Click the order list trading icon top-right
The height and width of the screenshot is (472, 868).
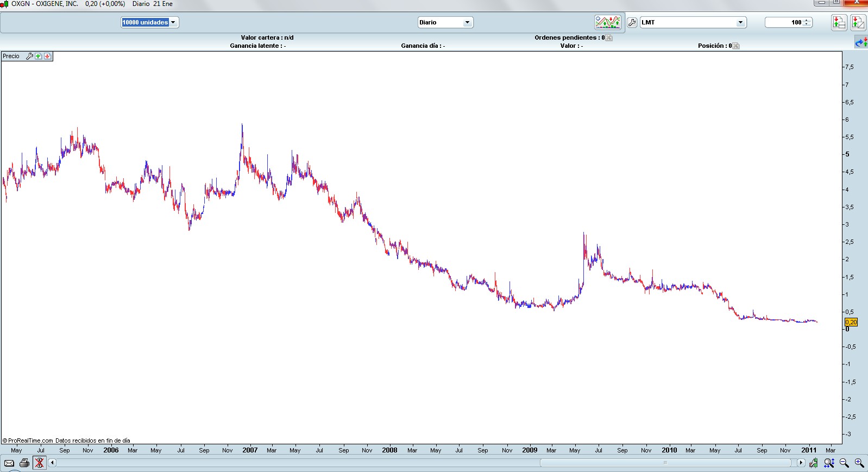pyautogui.click(x=839, y=22)
